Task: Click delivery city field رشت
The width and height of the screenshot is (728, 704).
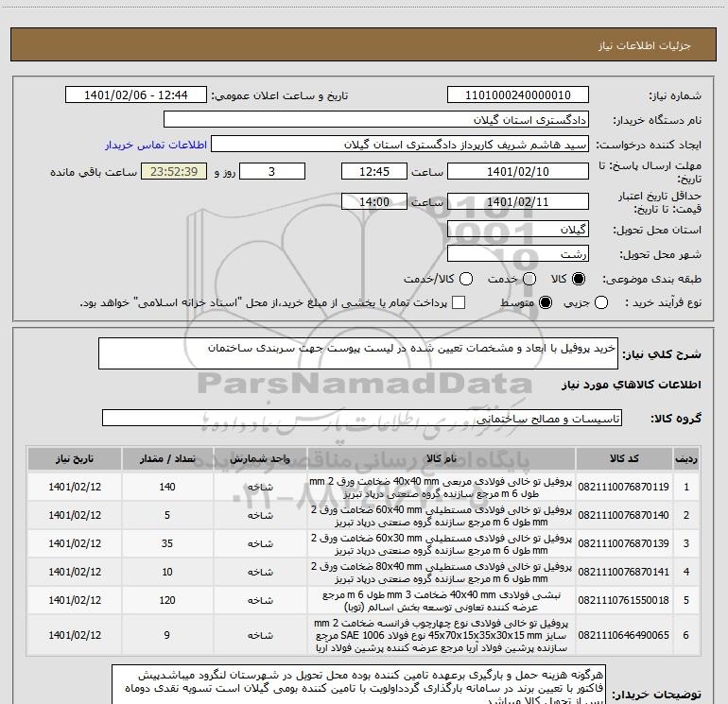Action: click(518, 254)
